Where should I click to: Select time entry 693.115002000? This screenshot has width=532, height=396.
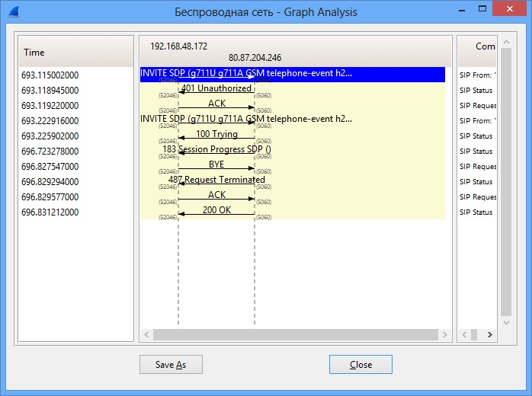point(50,75)
